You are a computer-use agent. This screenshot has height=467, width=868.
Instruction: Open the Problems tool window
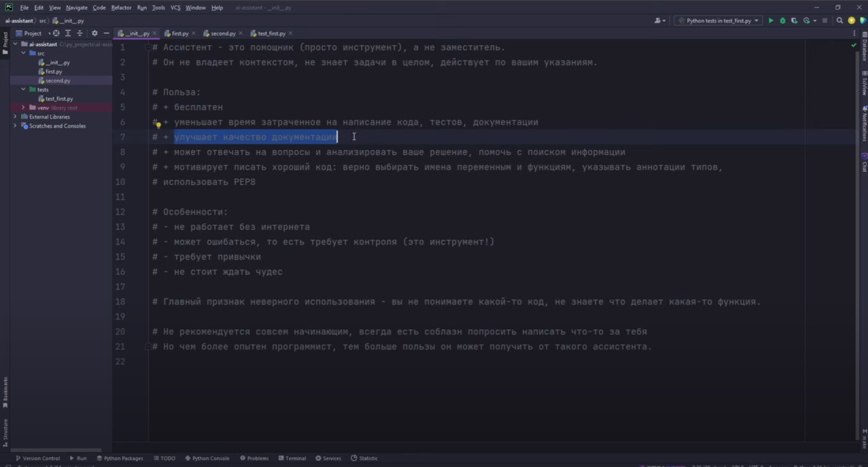[254, 458]
